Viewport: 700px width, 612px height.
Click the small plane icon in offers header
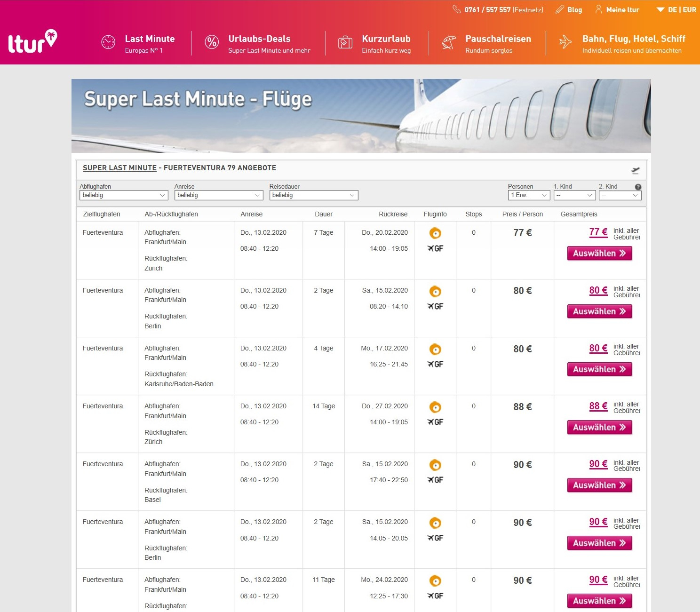[x=635, y=170]
